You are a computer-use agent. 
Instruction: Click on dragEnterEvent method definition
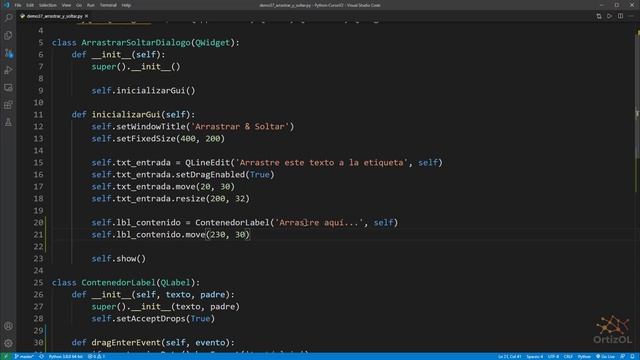click(x=126, y=342)
